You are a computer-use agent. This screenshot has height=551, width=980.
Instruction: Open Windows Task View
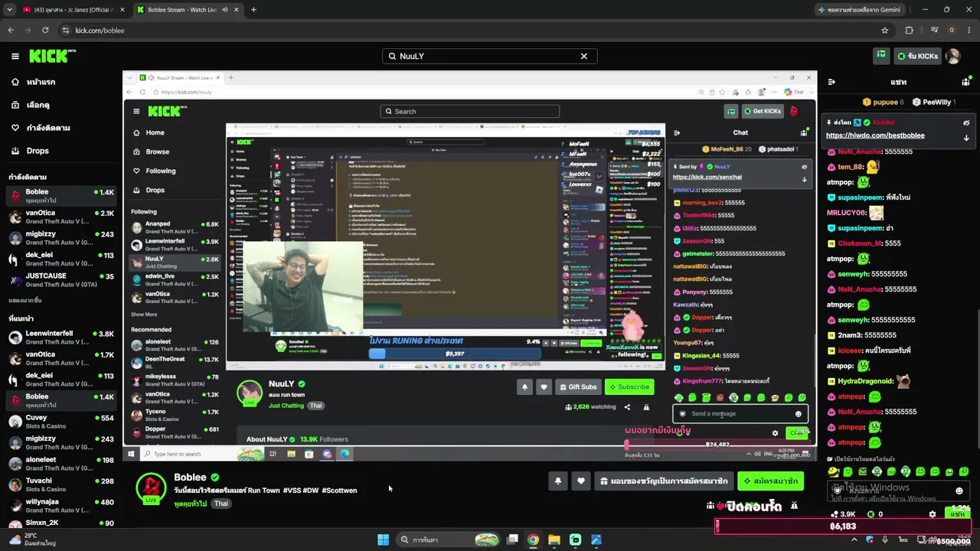pos(512,540)
